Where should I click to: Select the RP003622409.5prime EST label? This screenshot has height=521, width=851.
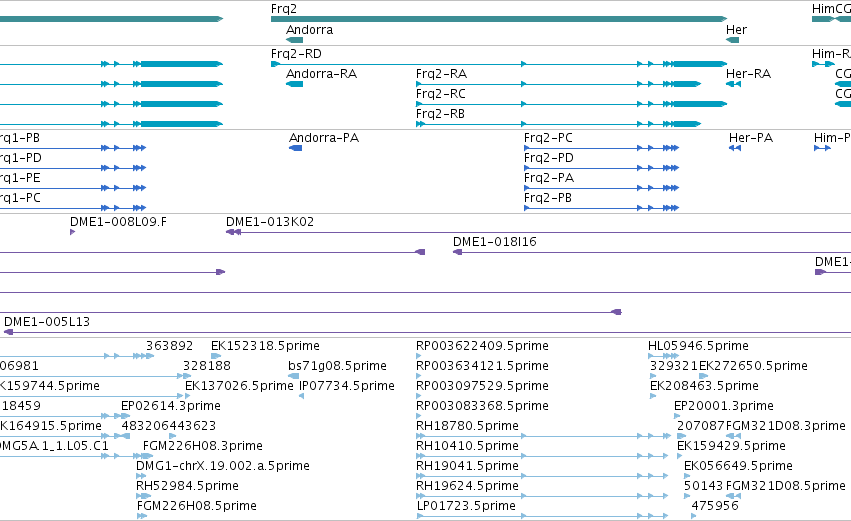tap(482, 346)
